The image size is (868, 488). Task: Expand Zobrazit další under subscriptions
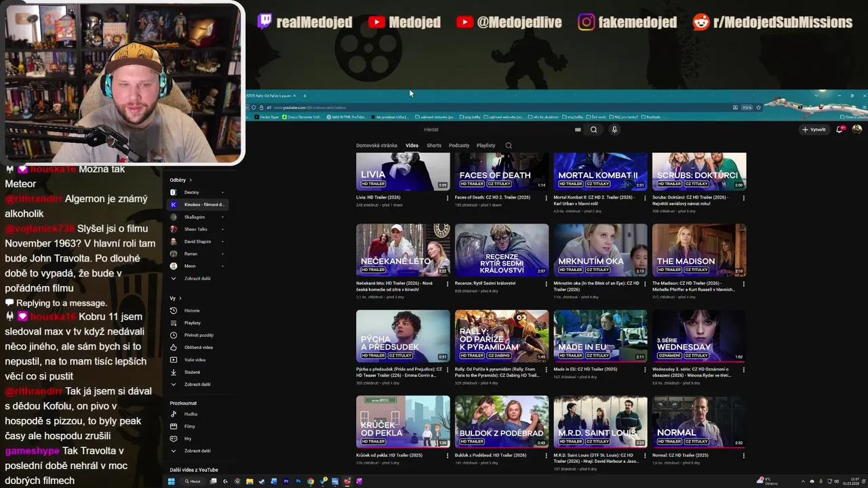click(x=197, y=279)
